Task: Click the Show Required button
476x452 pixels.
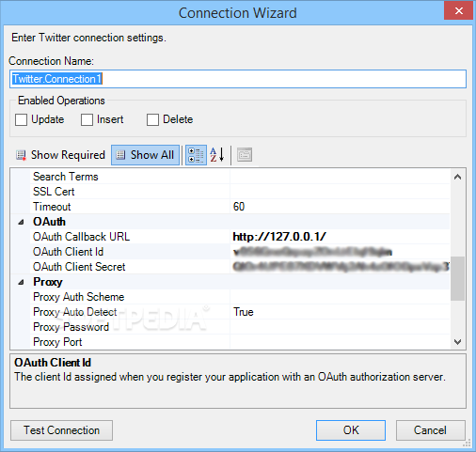Action: pyautogui.click(x=60, y=155)
